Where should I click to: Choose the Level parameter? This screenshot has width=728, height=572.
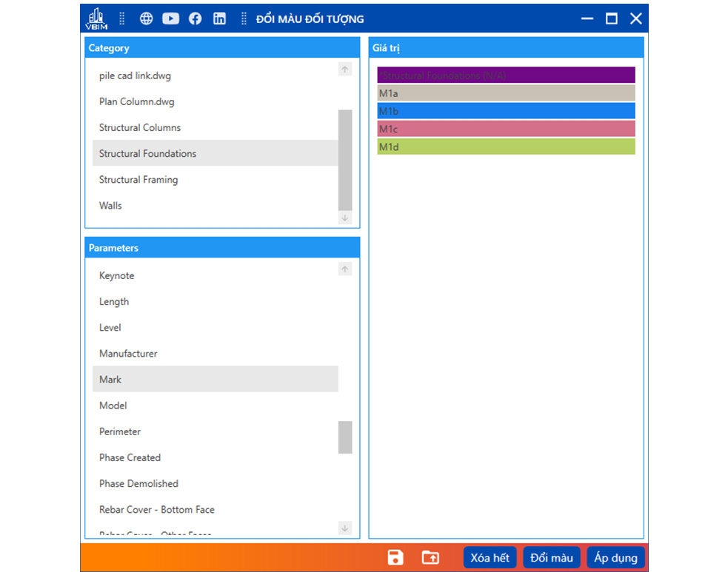pyautogui.click(x=110, y=328)
